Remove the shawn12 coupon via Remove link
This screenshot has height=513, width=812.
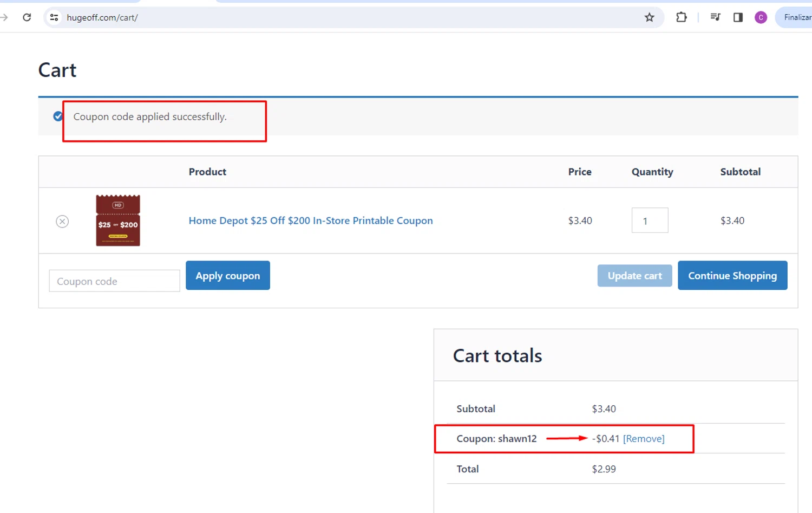coord(644,439)
